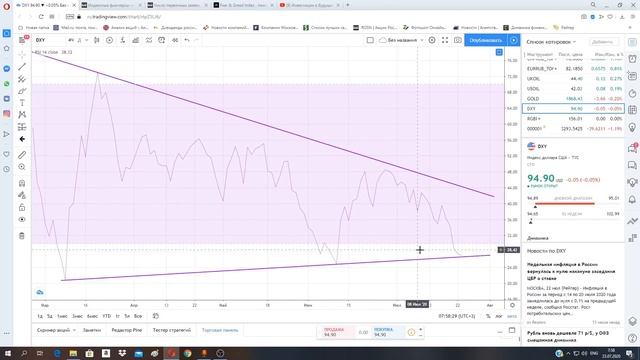
Task: Select the UKOIL row in the watchlist
Action: 573,79
